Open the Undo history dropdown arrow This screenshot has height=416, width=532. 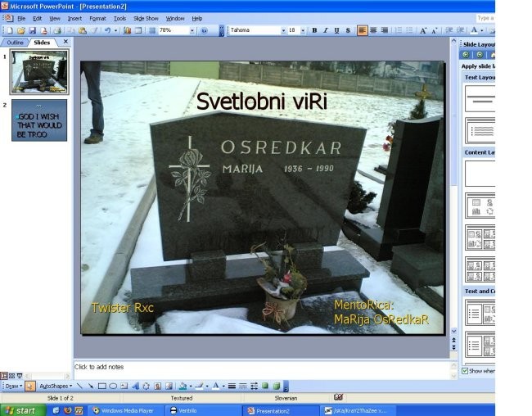pyautogui.click(x=115, y=30)
